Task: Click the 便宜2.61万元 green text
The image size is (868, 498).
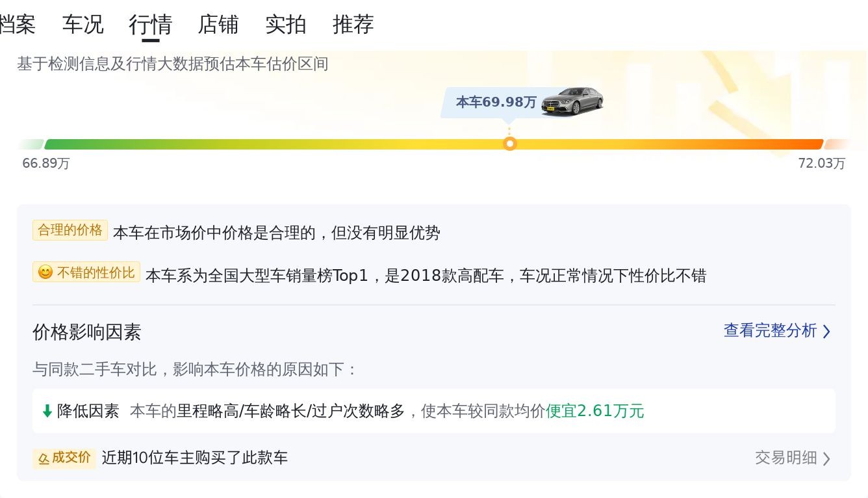Action: pos(595,411)
